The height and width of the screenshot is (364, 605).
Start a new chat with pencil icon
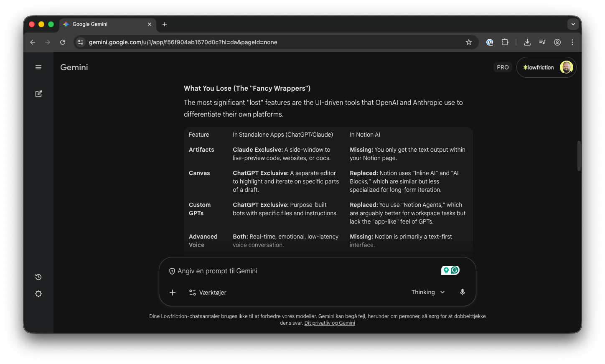(38, 94)
